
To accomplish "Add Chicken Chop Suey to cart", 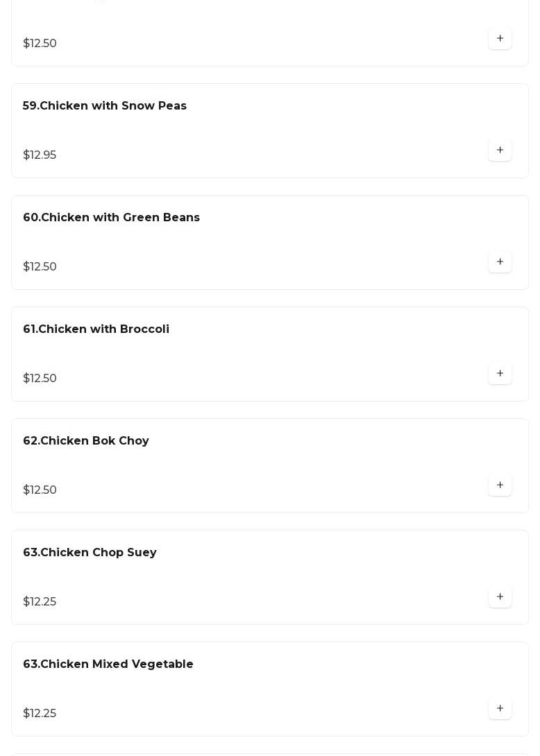I will (x=500, y=597).
